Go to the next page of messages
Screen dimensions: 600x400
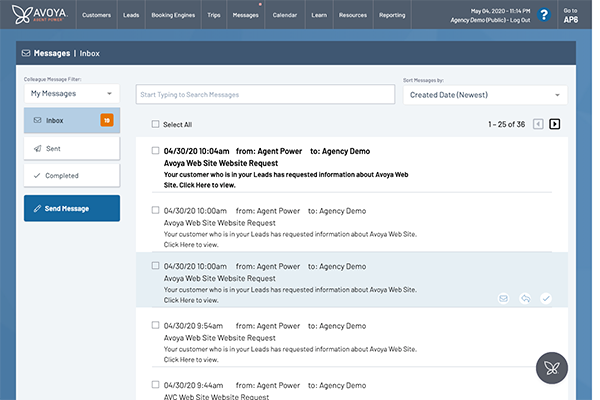click(555, 124)
